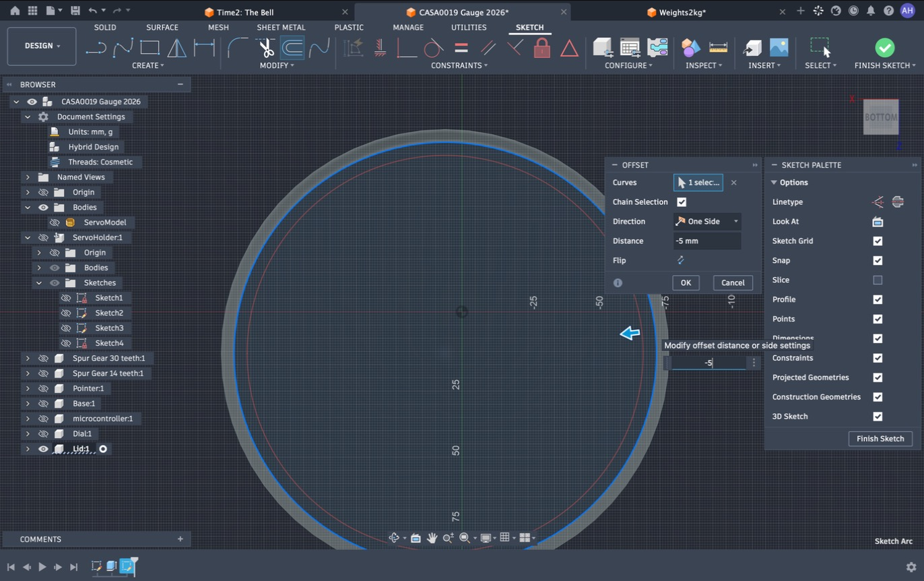Switch to the SHEET METAL tab
The width and height of the screenshot is (924, 581).
281,28
